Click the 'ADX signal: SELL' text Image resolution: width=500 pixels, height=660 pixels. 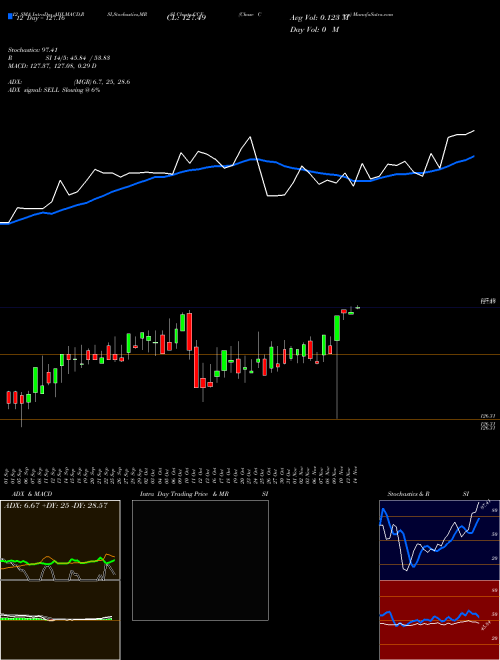point(35,90)
